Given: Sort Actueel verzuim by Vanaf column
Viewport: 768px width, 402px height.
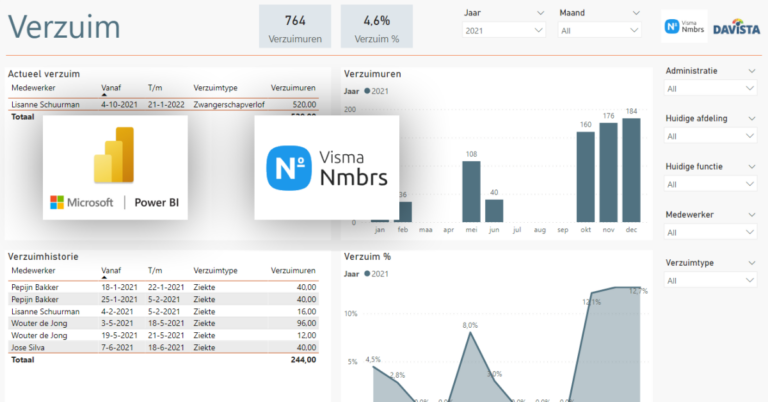Looking at the screenshot, I should [111, 88].
